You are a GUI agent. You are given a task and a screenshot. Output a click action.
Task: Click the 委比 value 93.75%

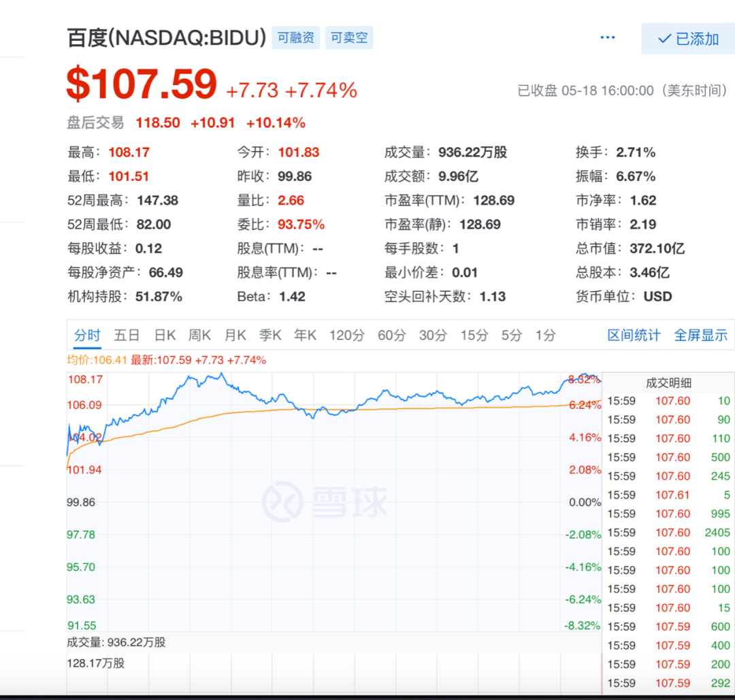pos(301,224)
